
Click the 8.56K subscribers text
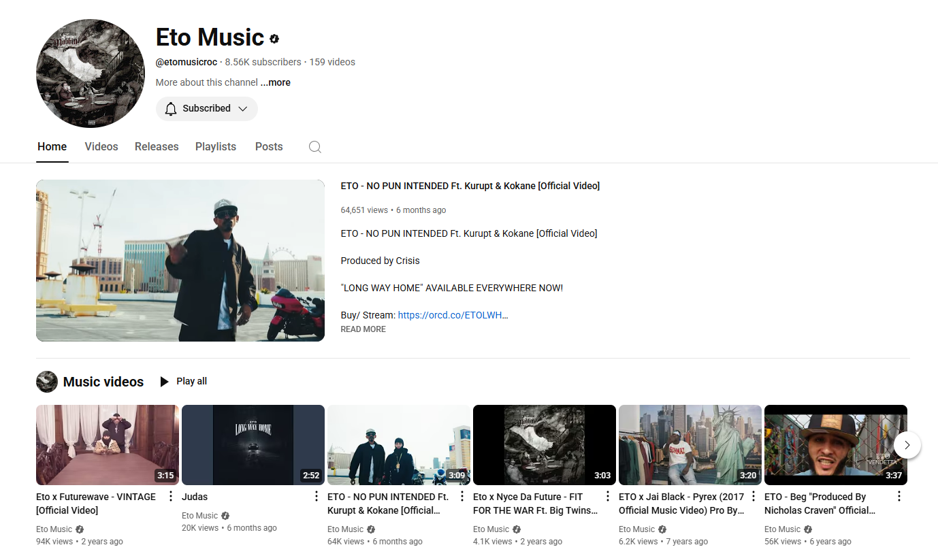[x=263, y=62]
